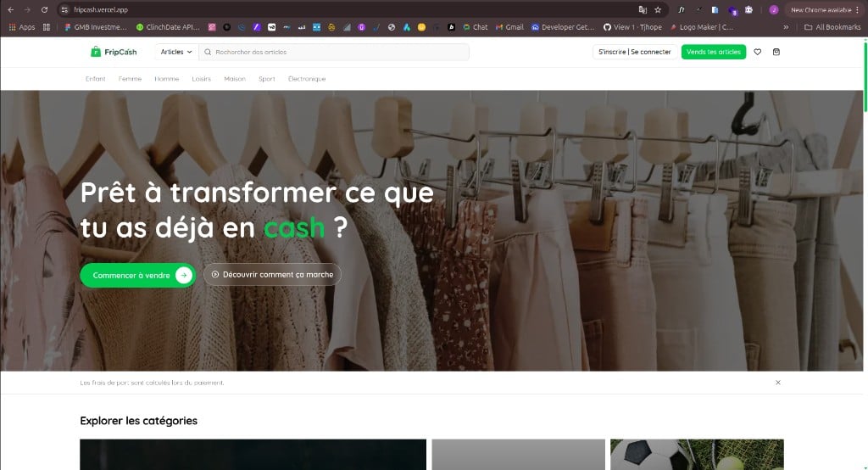Open the ClinchDate API bookmark

[x=168, y=26]
